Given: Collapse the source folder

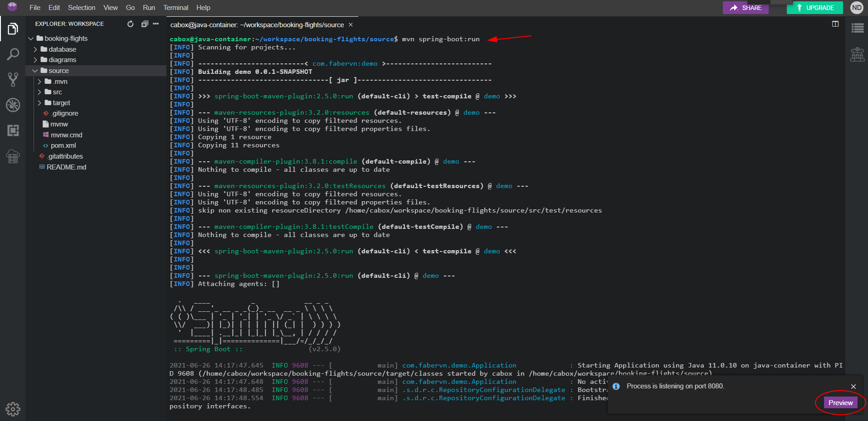Looking at the screenshot, I should (35, 71).
